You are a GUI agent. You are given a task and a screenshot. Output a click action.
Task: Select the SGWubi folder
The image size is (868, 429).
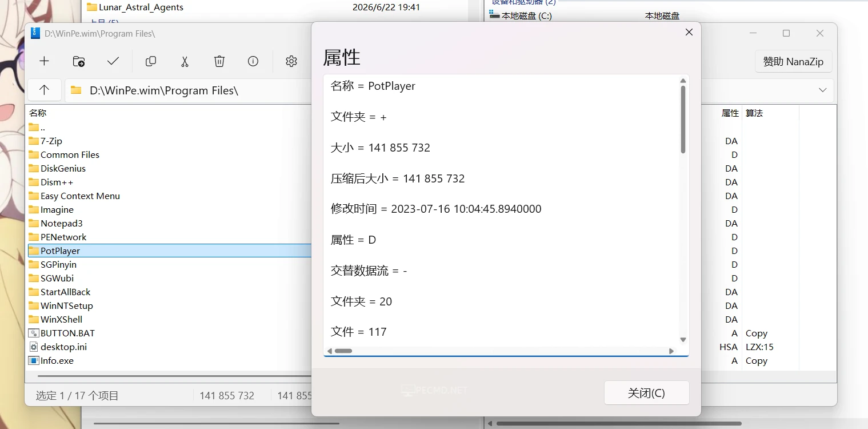57,278
